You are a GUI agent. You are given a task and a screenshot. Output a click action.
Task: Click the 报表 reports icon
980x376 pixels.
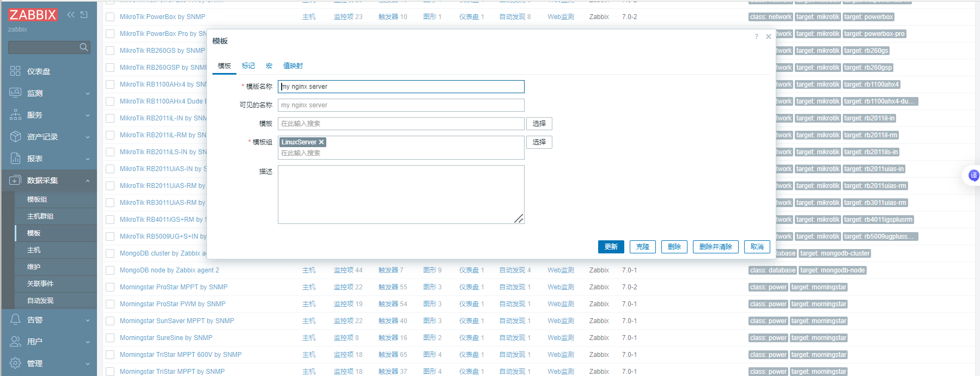click(15, 159)
